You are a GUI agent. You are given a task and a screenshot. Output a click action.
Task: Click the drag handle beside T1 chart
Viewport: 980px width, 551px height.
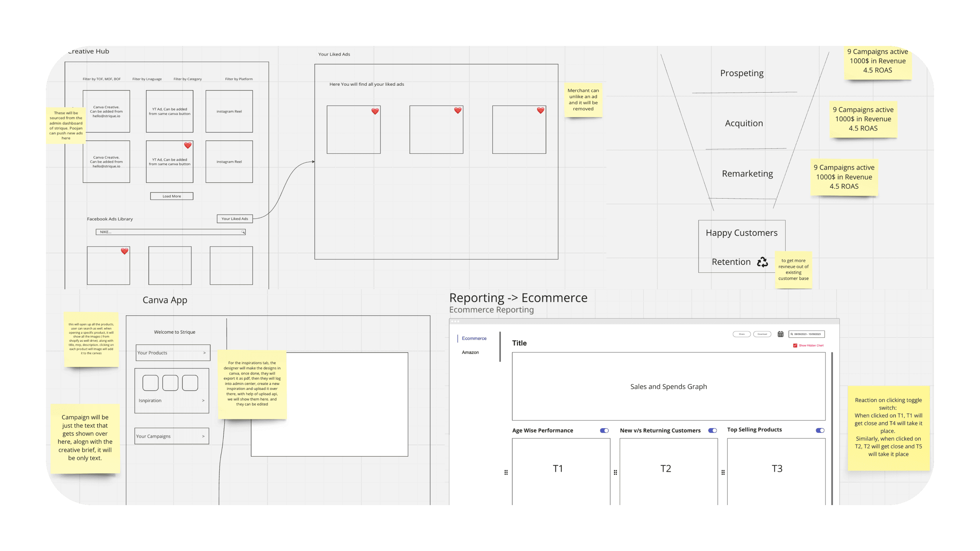(506, 473)
